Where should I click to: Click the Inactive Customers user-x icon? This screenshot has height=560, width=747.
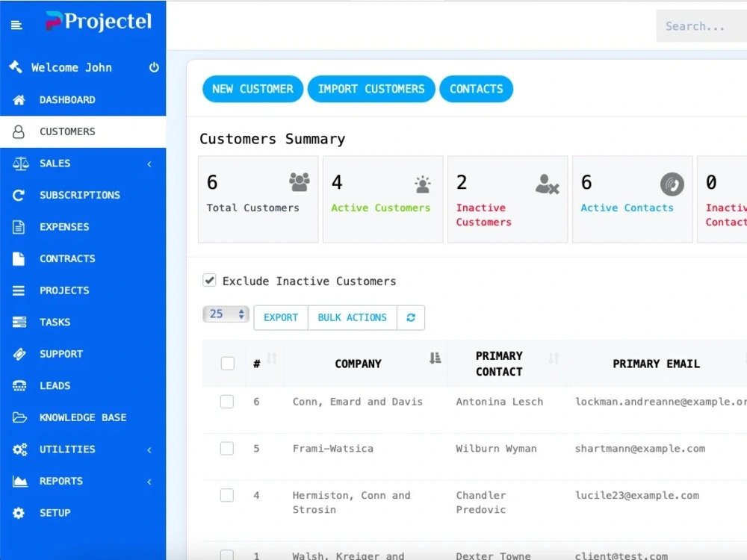click(x=547, y=184)
